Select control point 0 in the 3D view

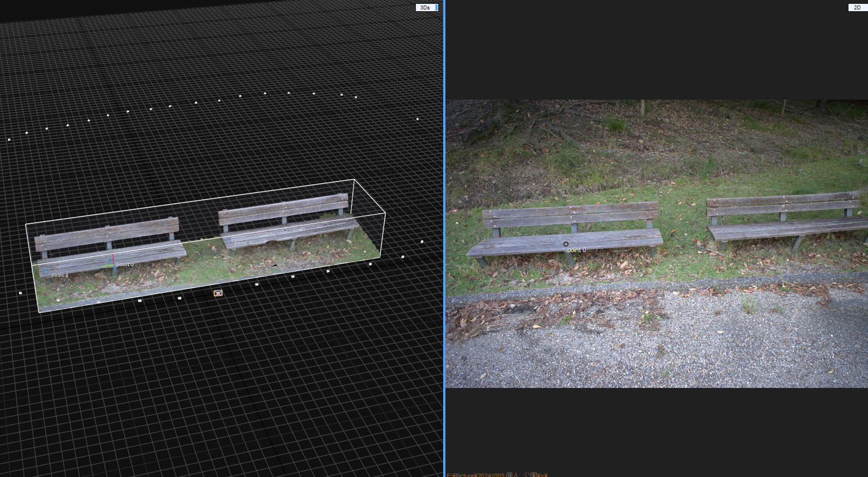pos(111,260)
